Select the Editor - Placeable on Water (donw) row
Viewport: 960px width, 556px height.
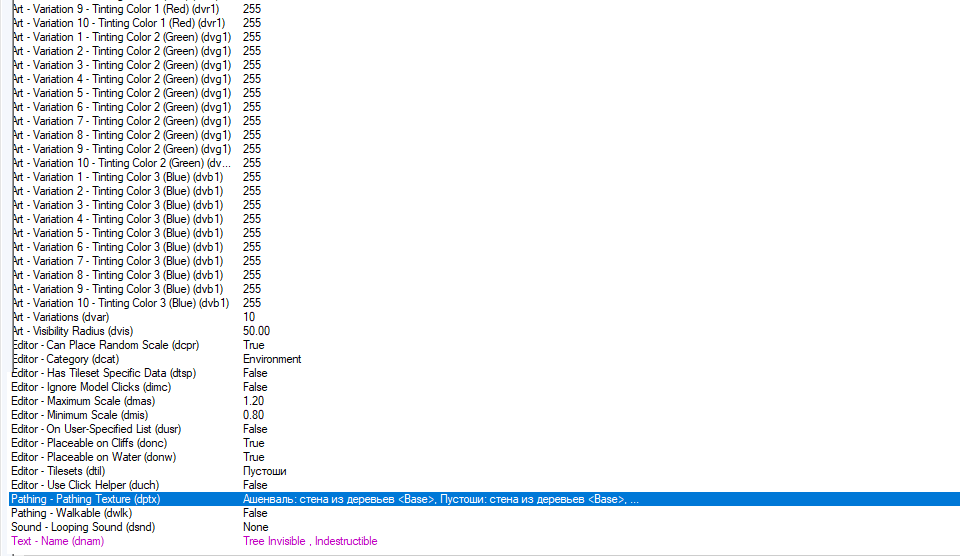point(484,457)
